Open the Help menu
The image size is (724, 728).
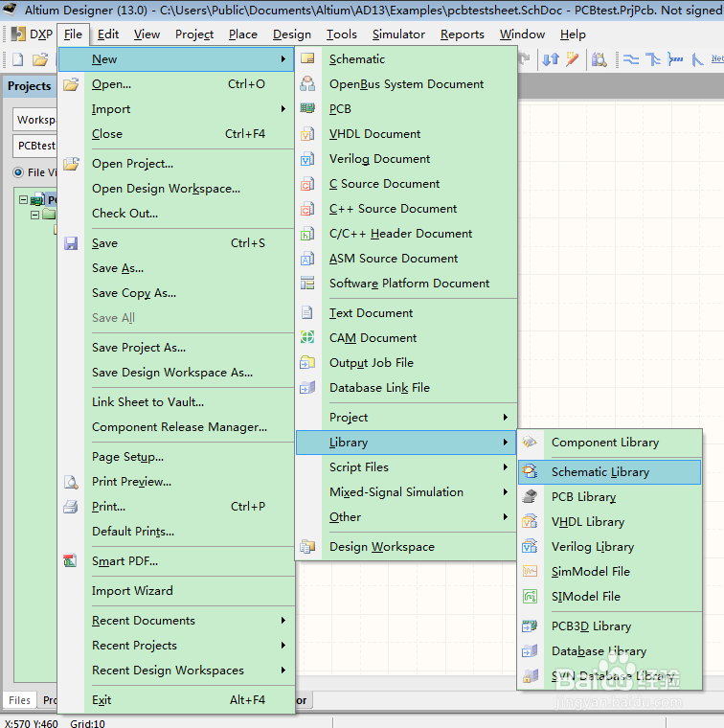pos(573,34)
